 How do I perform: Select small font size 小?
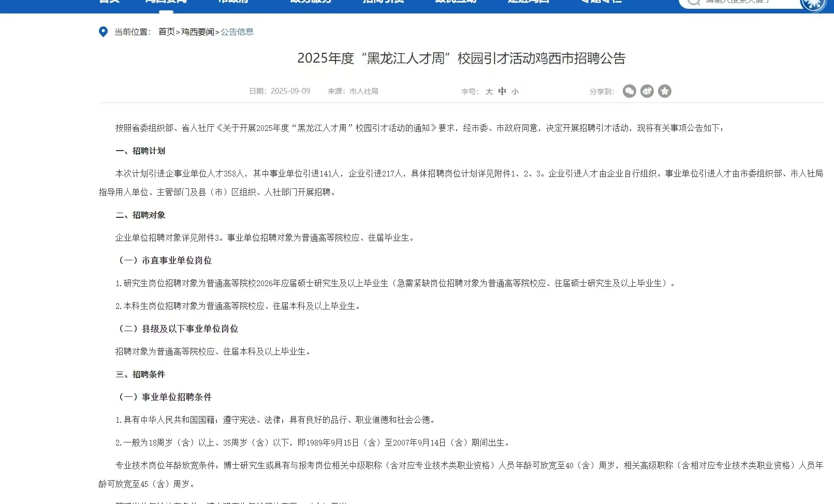point(516,91)
